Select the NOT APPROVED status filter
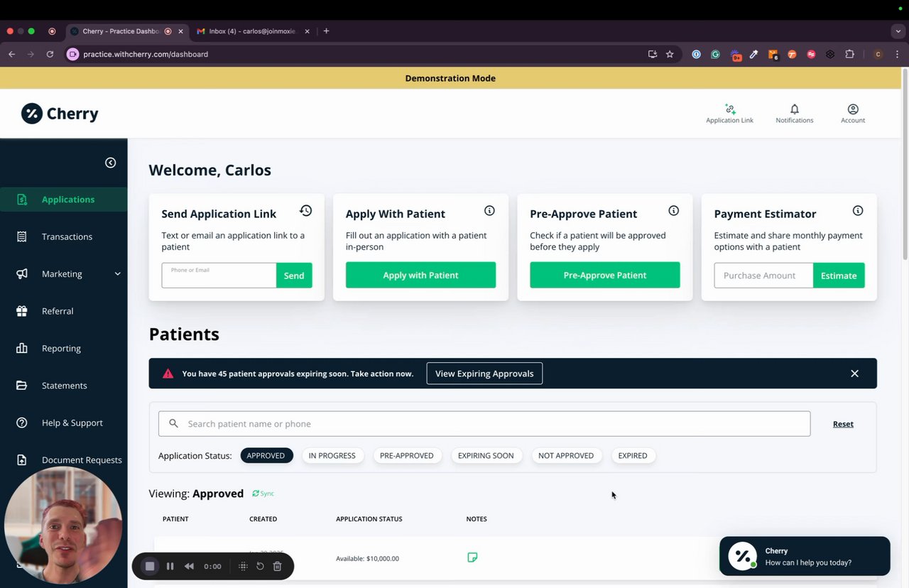The width and height of the screenshot is (909, 588). 566,456
